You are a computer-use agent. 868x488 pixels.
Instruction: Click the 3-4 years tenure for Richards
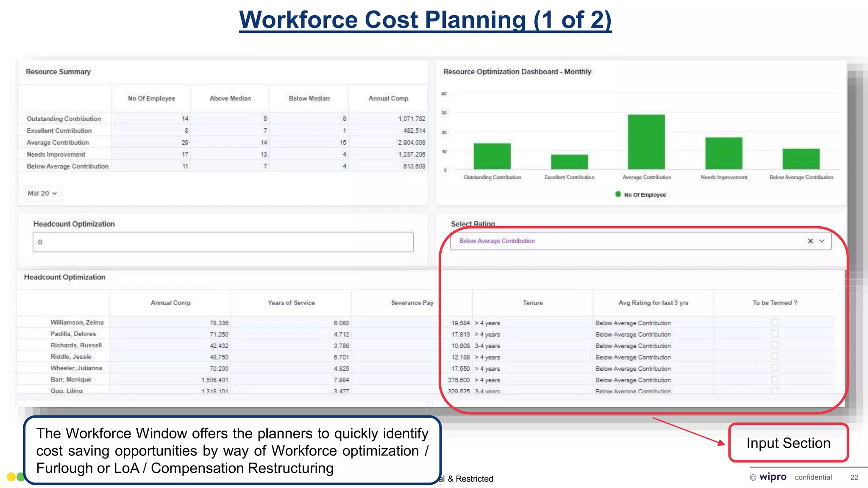pos(487,346)
